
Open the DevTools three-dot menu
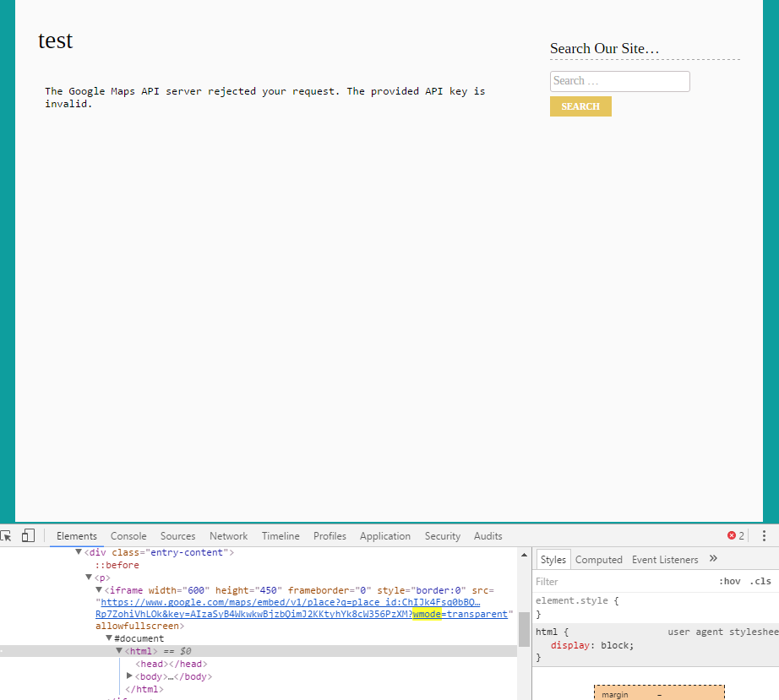tap(764, 535)
